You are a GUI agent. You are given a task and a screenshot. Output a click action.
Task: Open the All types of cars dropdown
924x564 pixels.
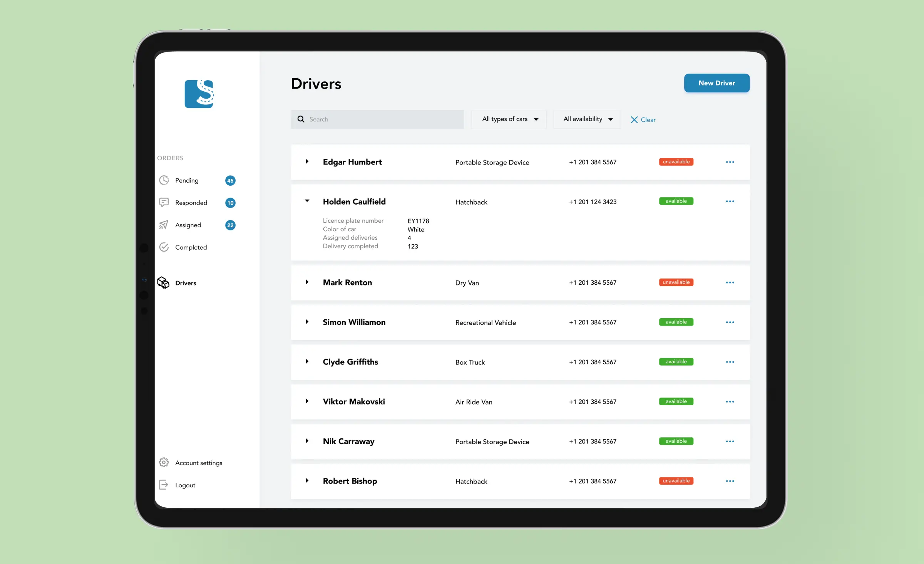[509, 119]
